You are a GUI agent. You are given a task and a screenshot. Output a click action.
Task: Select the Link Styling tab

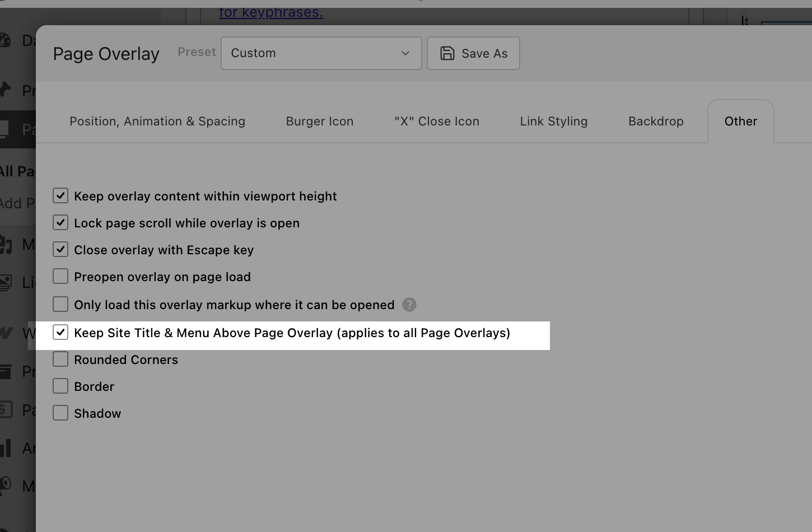[x=554, y=122]
